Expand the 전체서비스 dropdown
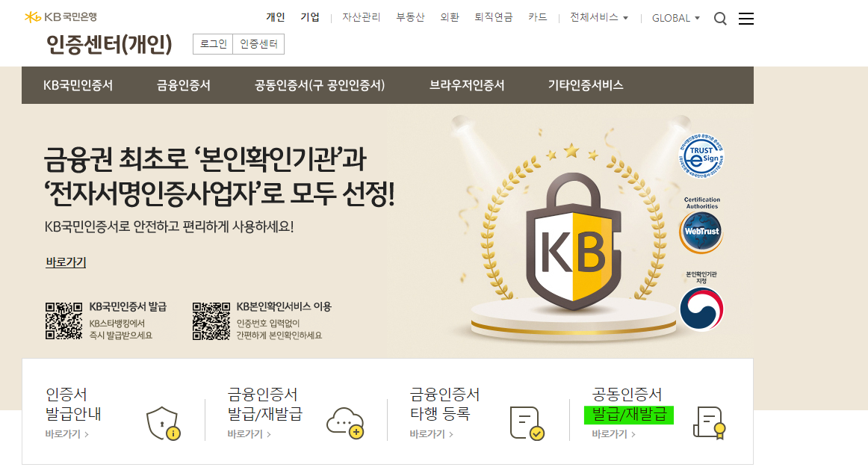Image resolution: width=868 pixels, height=476 pixels. click(x=599, y=18)
